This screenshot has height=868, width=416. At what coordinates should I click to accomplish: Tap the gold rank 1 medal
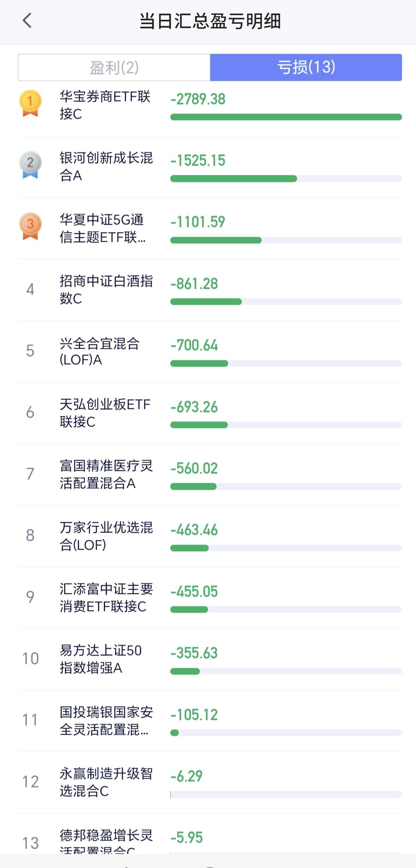pyautogui.click(x=30, y=103)
